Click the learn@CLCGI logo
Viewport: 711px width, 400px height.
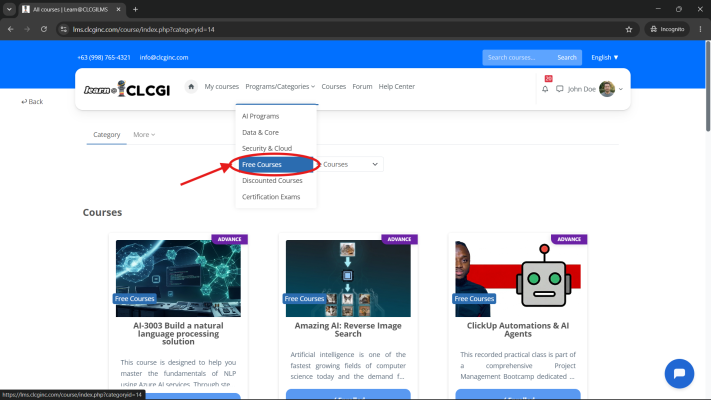[x=127, y=89]
